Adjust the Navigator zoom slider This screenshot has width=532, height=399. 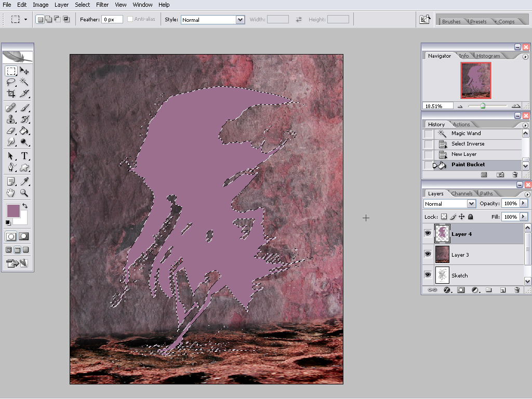click(x=483, y=106)
